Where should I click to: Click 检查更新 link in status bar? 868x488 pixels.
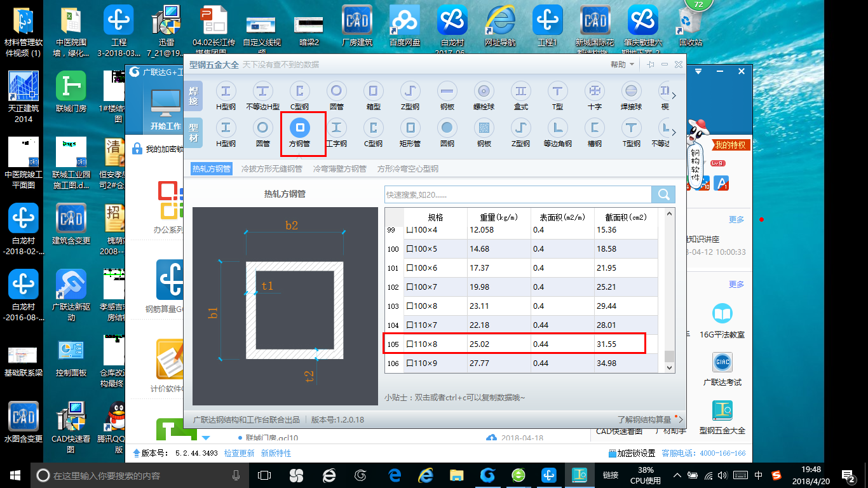[240, 453]
